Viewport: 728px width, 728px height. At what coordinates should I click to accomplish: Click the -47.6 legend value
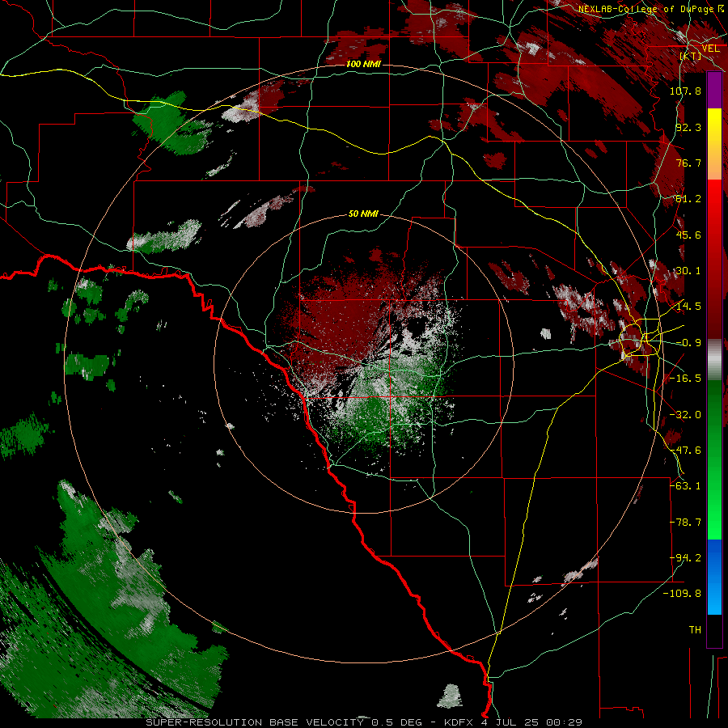click(x=685, y=451)
